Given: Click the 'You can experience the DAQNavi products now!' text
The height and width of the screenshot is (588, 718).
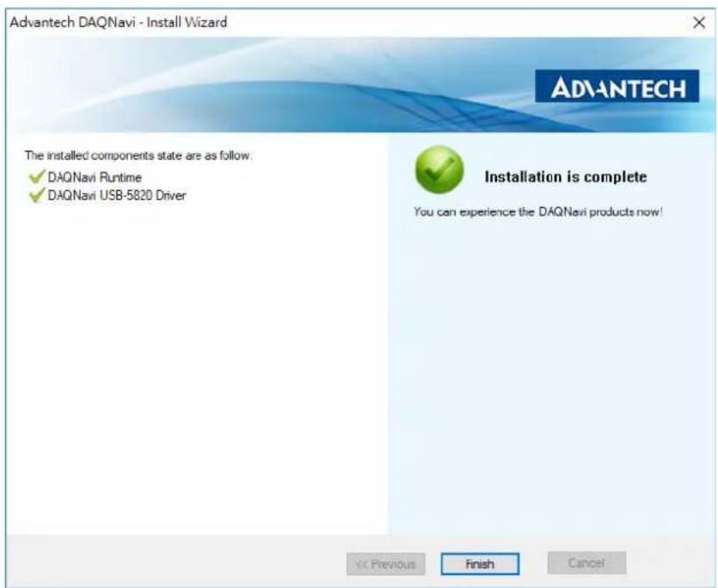Looking at the screenshot, I should pyautogui.click(x=538, y=212).
